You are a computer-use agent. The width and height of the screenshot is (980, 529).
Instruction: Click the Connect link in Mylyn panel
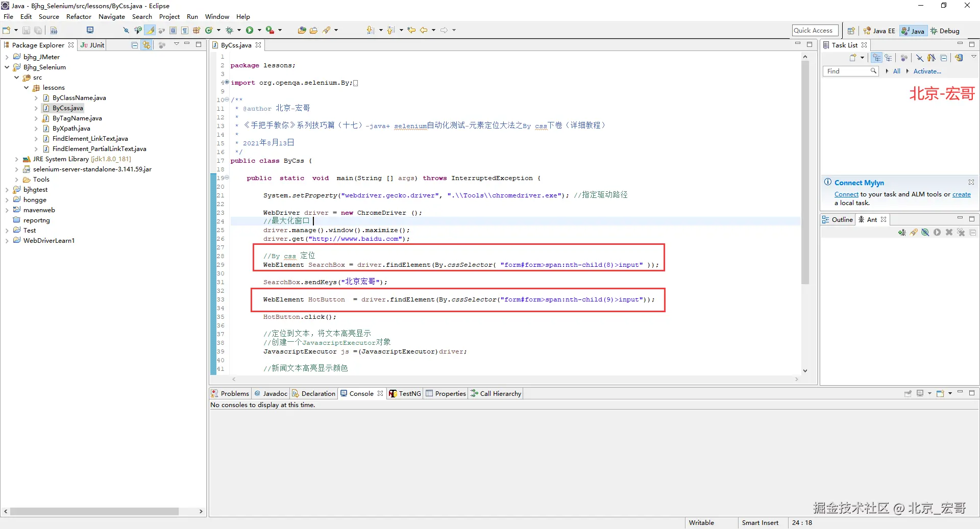846,194
